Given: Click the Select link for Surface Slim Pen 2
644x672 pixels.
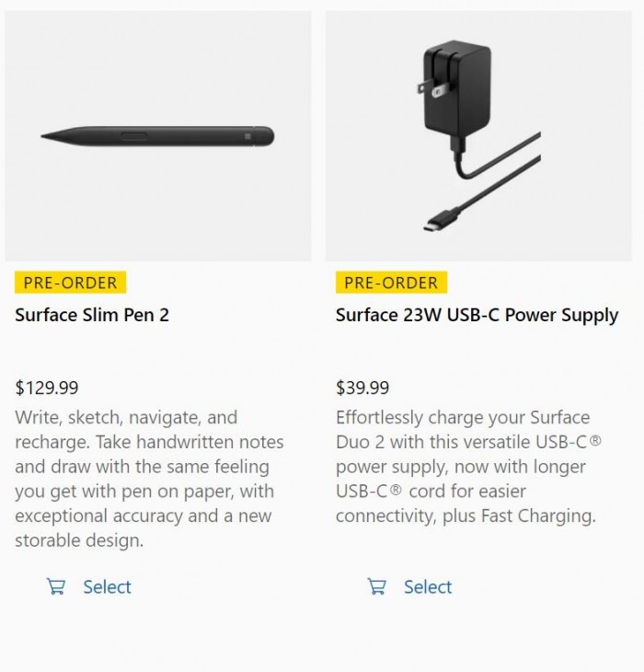Looking at the screenshot, I should 107,586.
